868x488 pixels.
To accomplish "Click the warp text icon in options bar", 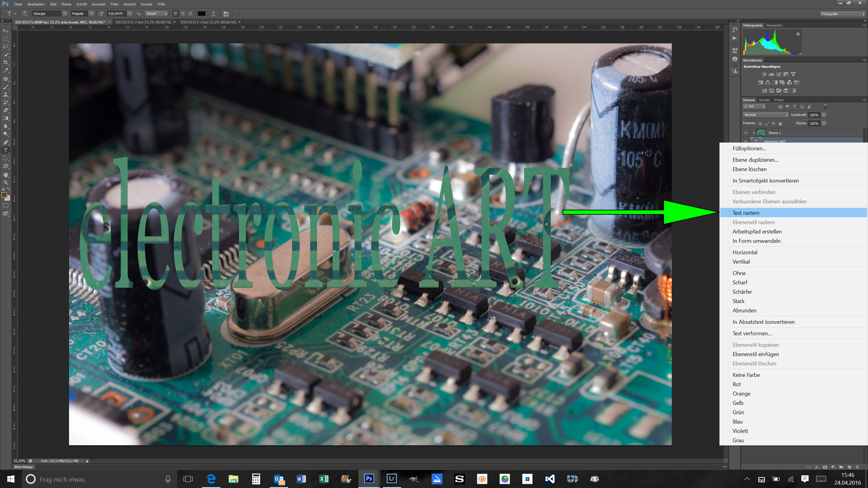I will (213, 14).
